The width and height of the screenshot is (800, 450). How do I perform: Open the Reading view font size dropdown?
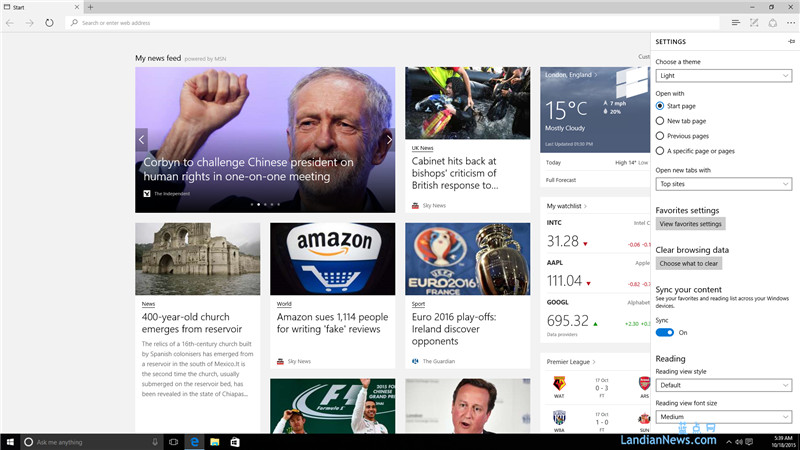(x=723, y=417)
